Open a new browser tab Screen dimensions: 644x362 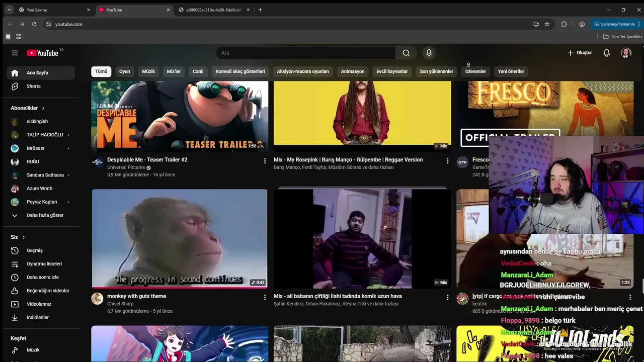(x=260, y=10)
